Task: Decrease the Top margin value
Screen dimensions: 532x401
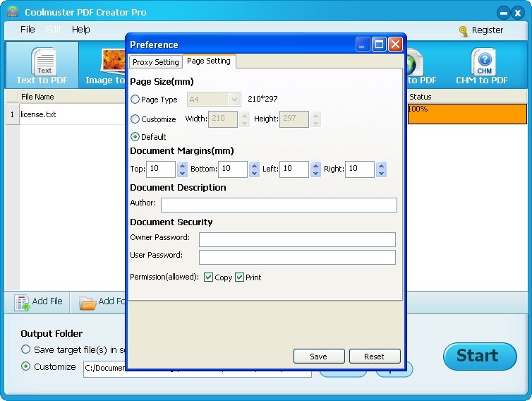Action: [x=182, y=173]
